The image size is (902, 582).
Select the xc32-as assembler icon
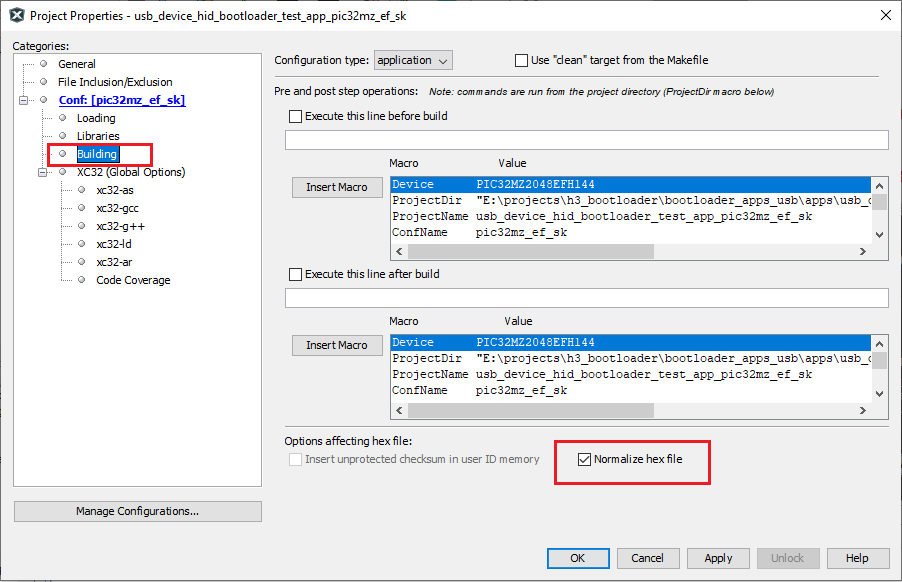pos(81,190)
